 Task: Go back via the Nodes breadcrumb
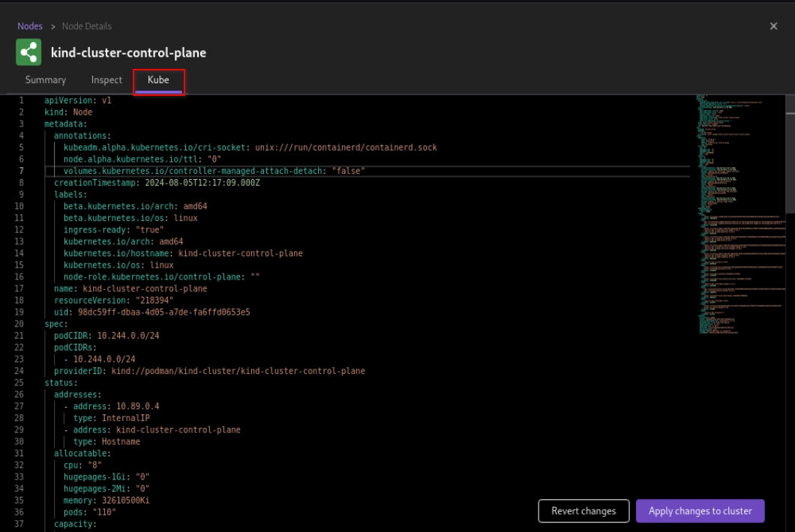(30, 26)
